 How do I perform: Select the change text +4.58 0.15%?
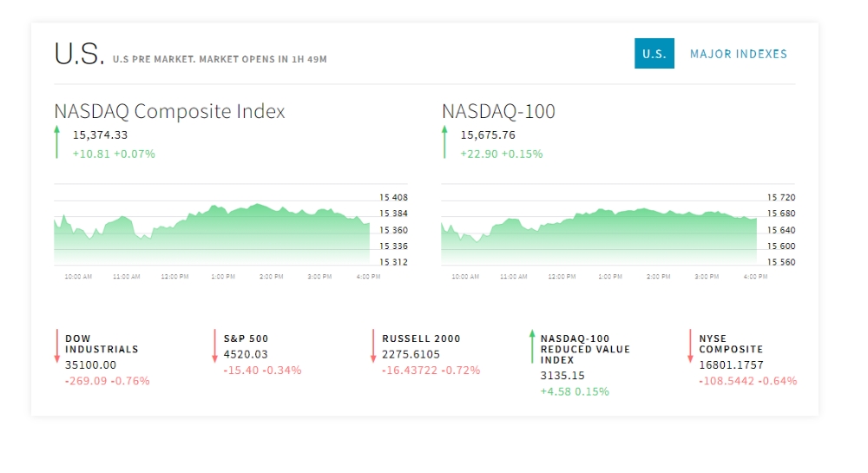pos(575,391)
